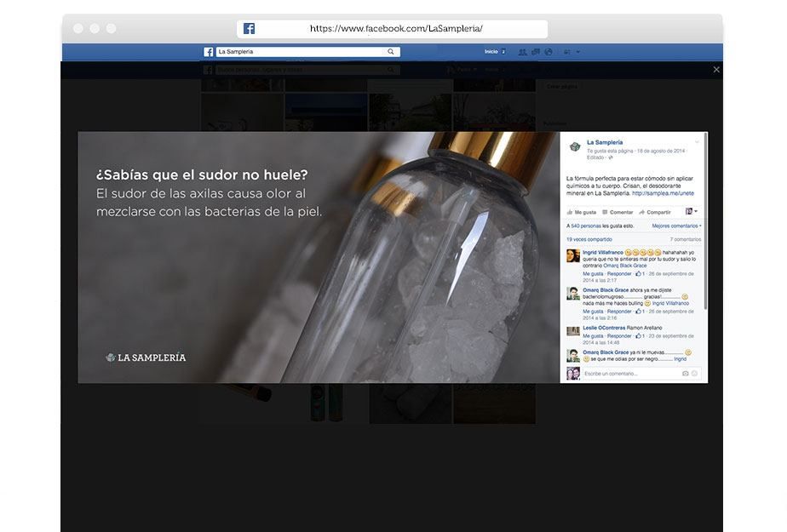
Task: Click the search magnifier icon
Action: pyautogui.click(x=390, y=52)
